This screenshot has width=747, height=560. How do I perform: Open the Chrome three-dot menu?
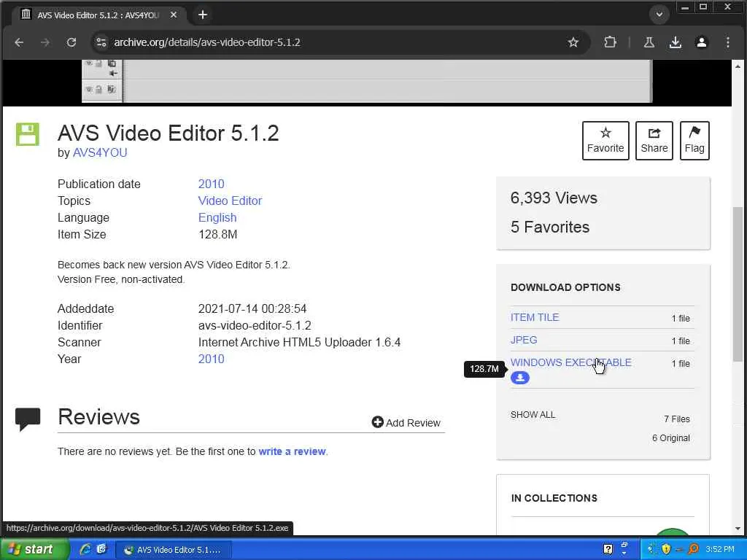coord(727,42)
